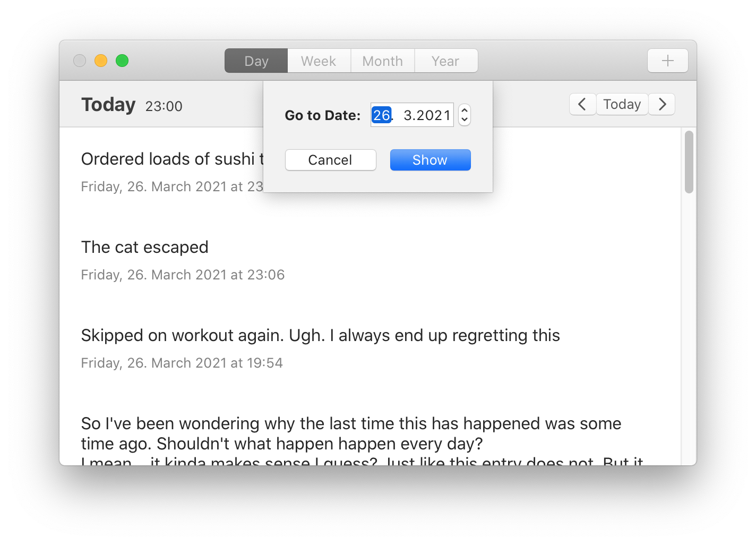Viewport: 756px width, 544px height.
Task: Switch to Day view
Action: pyautogui.click(x=256, y=61)
